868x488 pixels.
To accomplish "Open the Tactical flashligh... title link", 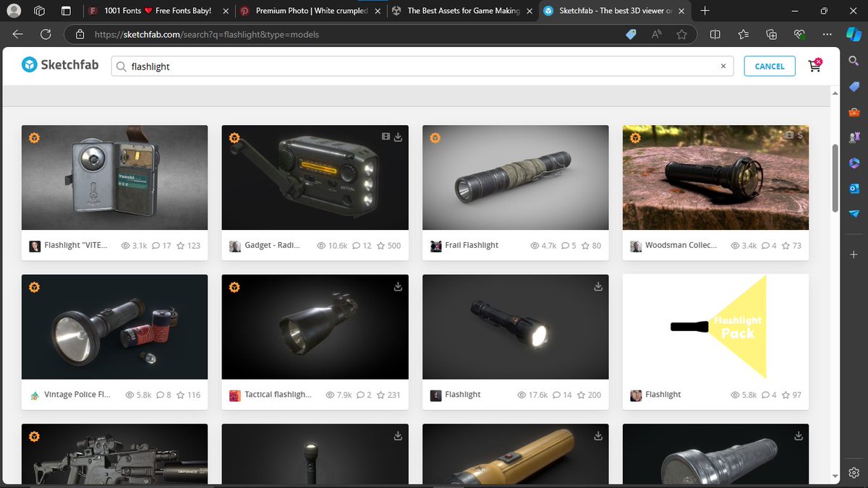I will coord(278,395).
